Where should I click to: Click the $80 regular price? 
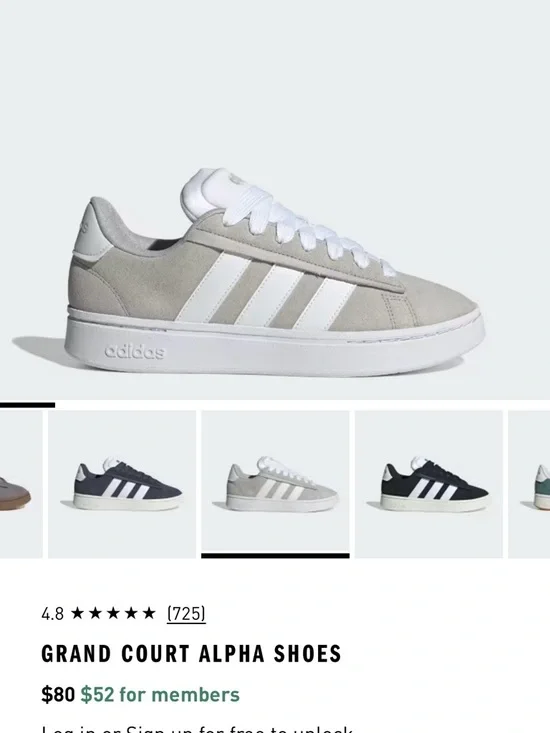58,694
